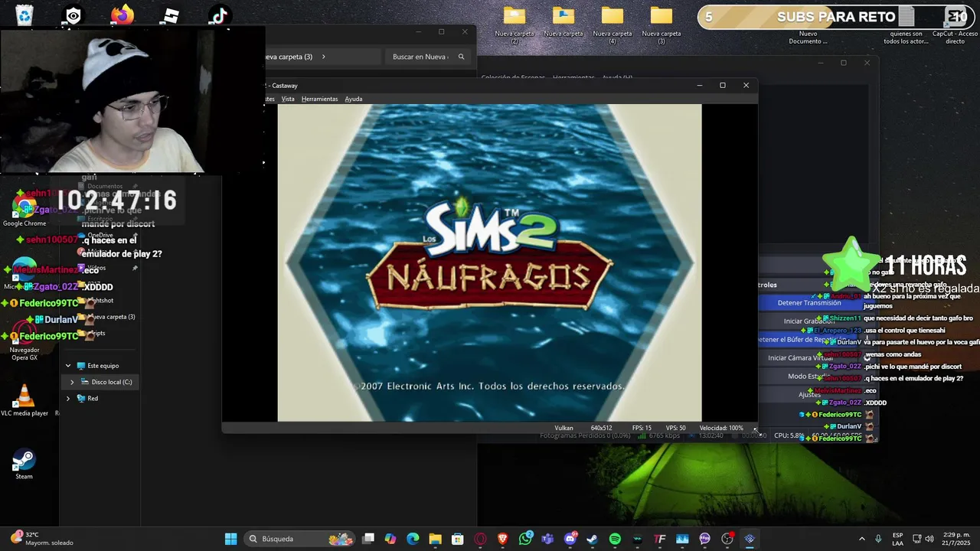Image resolution: width=980 pixels, height=551 pixels.
Task: Open the Navegador Opera GX desktop shortcut
Action: 24,341
